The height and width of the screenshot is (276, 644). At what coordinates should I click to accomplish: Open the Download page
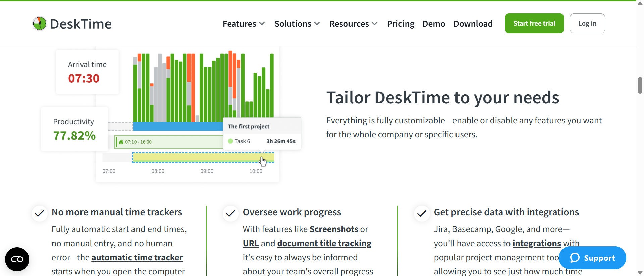point(473,24)
